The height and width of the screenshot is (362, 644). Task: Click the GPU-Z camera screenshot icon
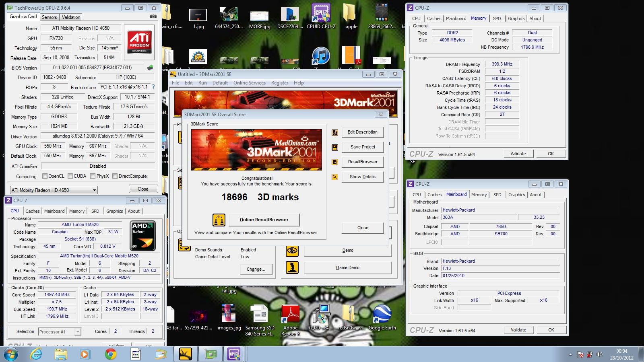pos(153,16)
